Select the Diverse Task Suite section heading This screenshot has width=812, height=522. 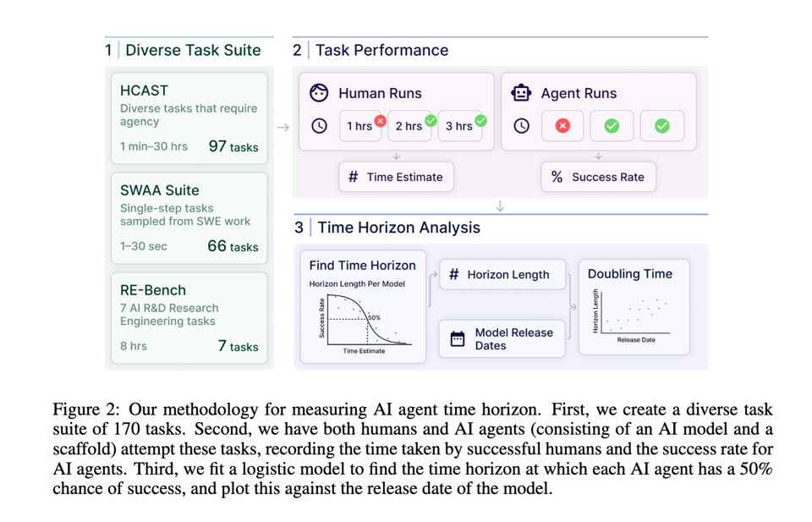coord(193,51)
